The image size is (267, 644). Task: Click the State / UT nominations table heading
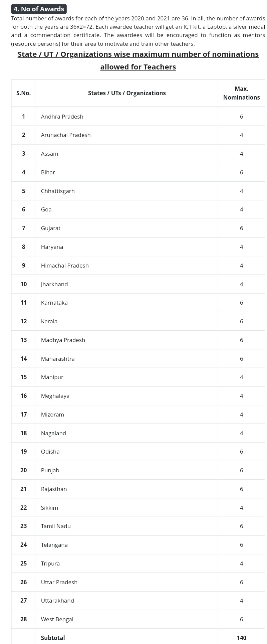(x=138, y=60)
